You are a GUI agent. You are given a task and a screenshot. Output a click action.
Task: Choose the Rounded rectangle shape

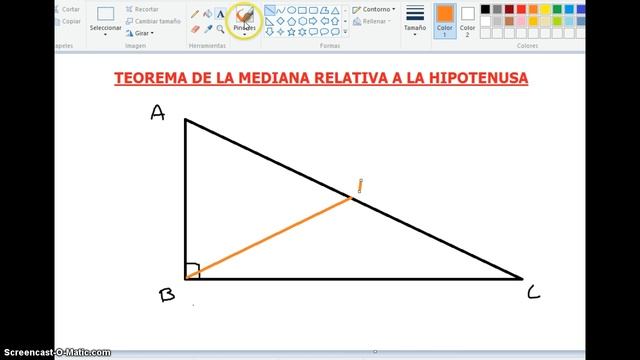pos(313,11)
